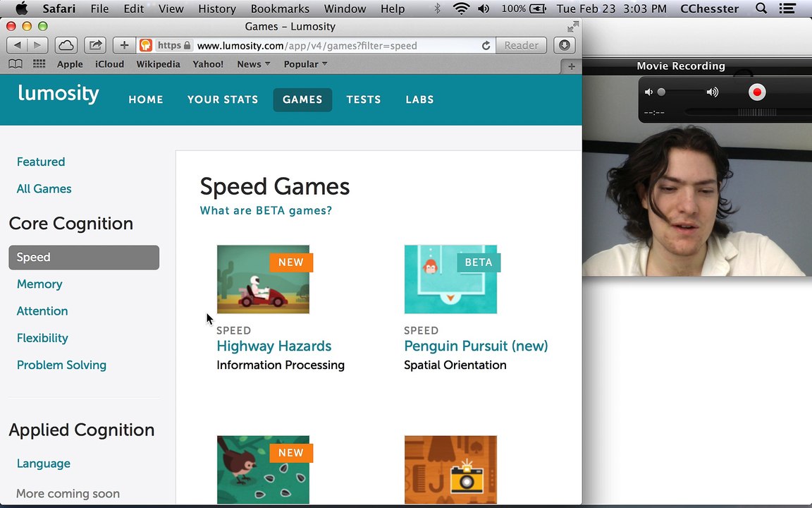812x508 pixels.
Task: Open the TESTS tab
Action: tap(364, 99)
